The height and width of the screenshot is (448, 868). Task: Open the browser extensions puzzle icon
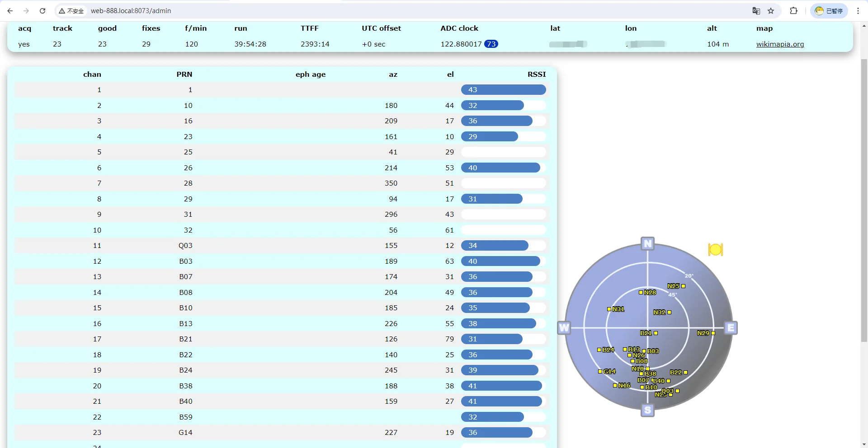pos(793,11)
